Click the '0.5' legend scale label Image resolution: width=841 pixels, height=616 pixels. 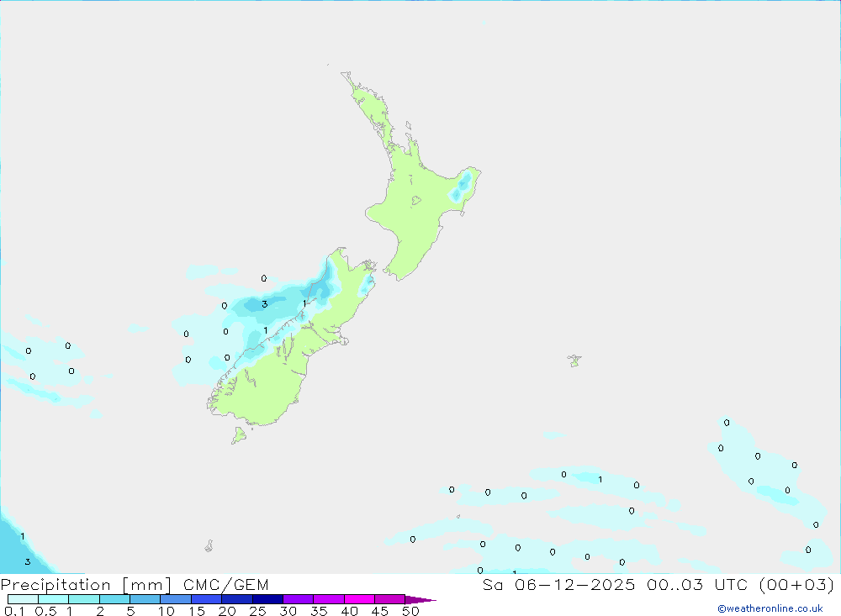(x=45, y=611)
